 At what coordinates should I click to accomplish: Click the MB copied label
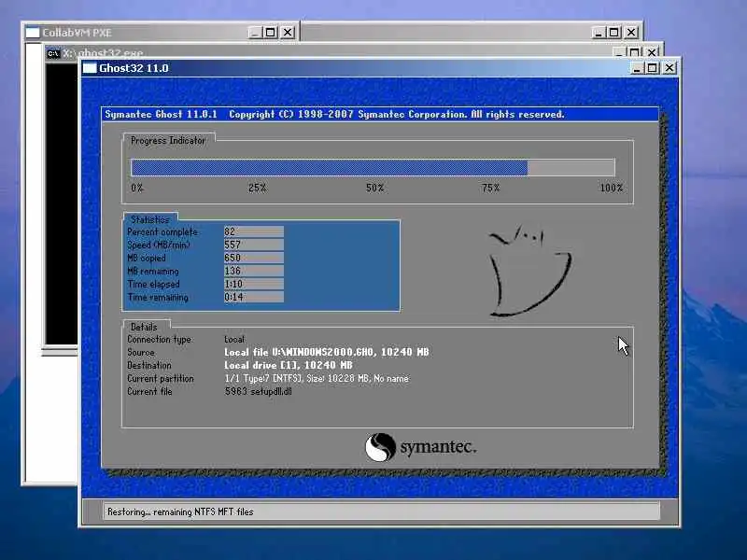147,258
